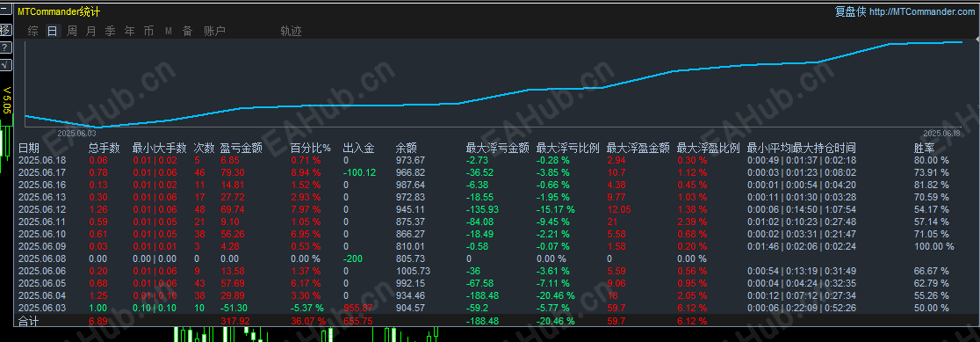The width and height of the screenshot is (980, 342).
Task: Click the 317.92 total profit value
Action: coord(235,321)
